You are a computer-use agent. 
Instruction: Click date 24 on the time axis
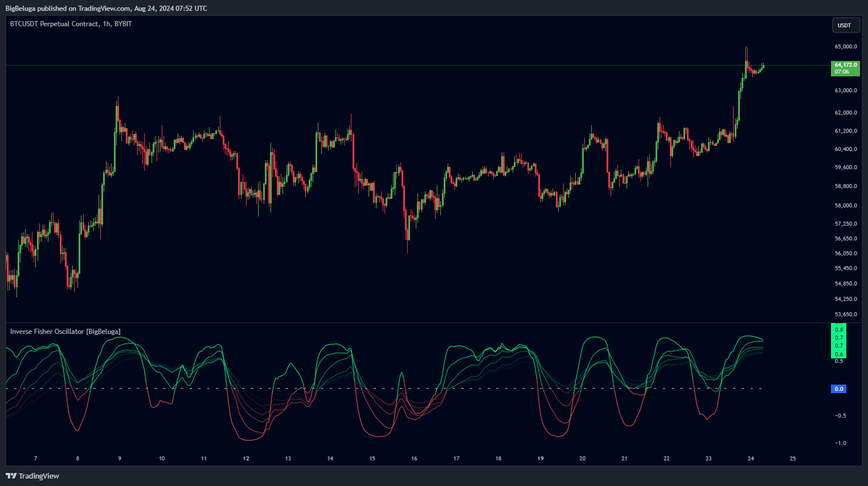751,458
